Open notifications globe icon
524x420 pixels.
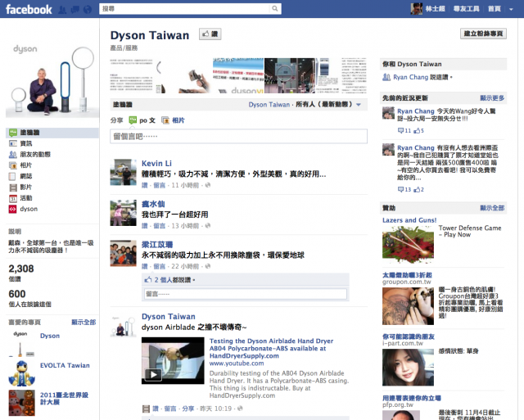coord(88,9)
